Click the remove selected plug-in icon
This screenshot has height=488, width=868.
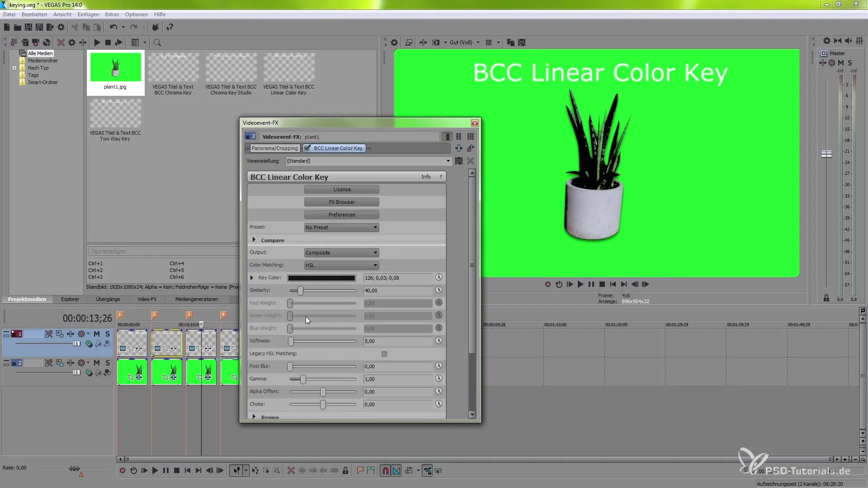(x=471, y=148)
